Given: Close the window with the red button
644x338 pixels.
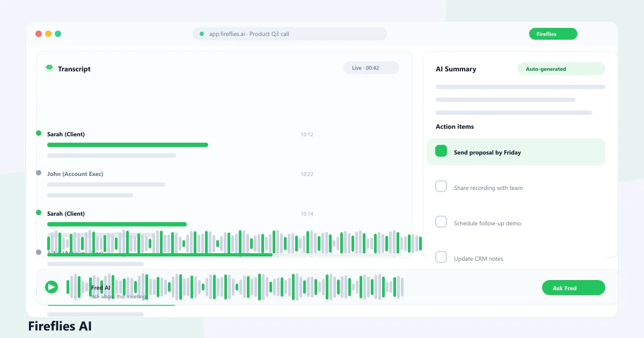Looking at the screenshot, I should point(39,34).
